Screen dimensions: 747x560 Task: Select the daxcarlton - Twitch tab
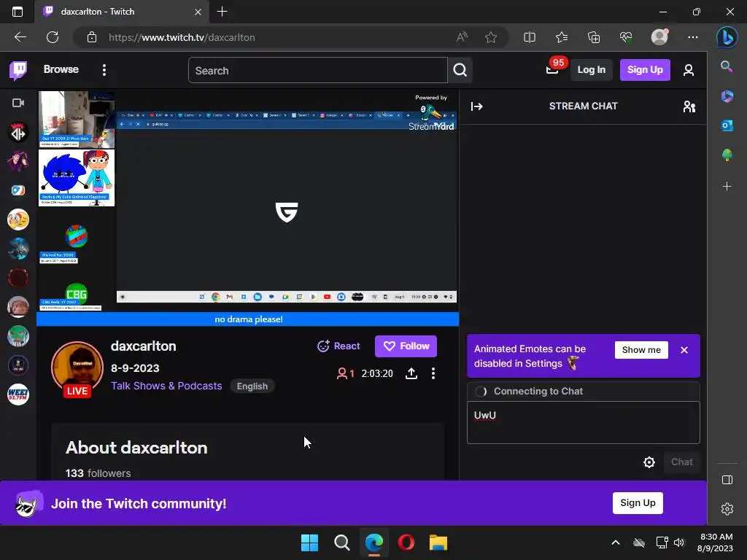pos(122,12)
